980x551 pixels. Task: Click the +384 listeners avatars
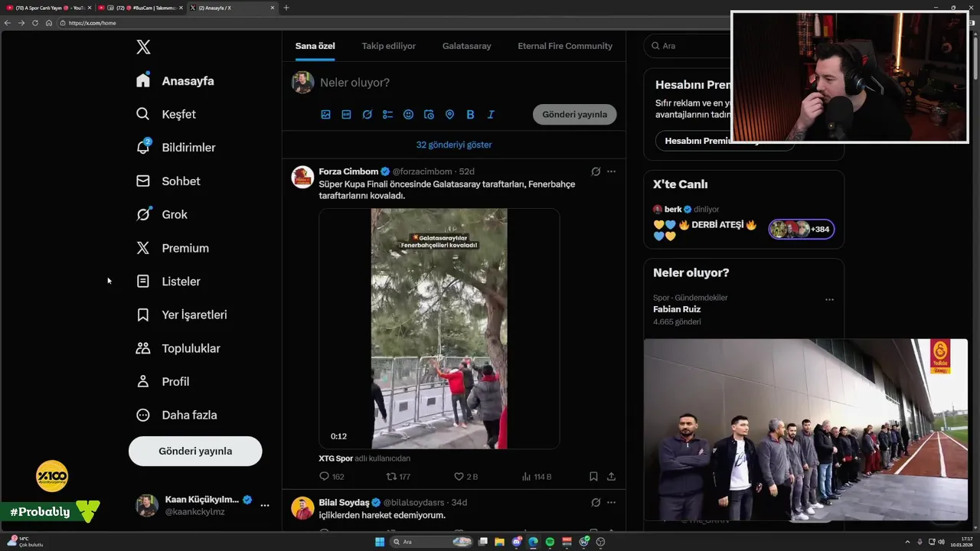tap(802, 229)
